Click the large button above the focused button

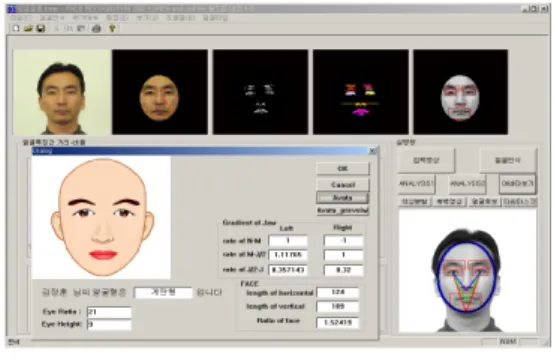click(508, 160)
